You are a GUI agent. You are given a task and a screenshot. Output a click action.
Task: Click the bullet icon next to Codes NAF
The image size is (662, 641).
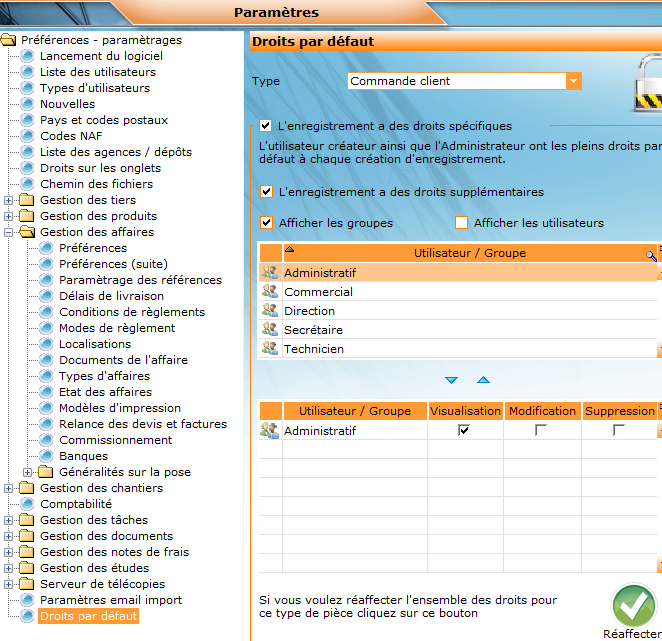click(27, 136)
